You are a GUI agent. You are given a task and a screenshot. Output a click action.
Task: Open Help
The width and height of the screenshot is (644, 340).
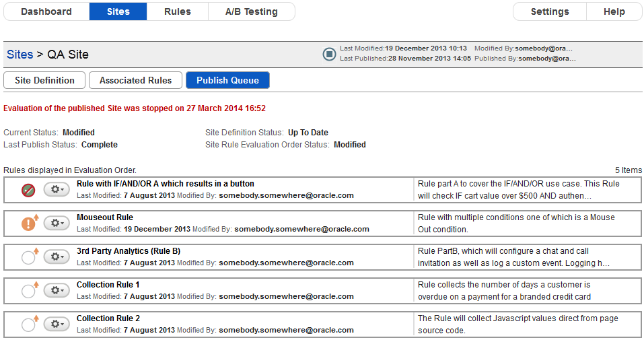pos(614,11)
